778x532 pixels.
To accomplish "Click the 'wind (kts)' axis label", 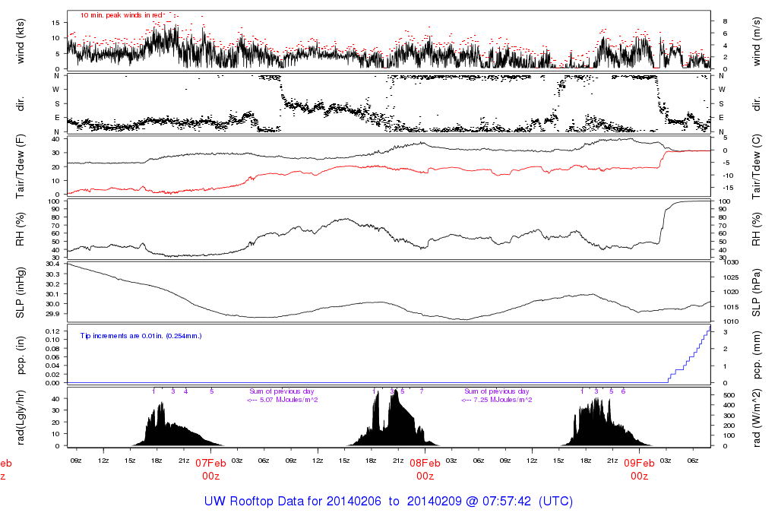I will coord(21,41).
